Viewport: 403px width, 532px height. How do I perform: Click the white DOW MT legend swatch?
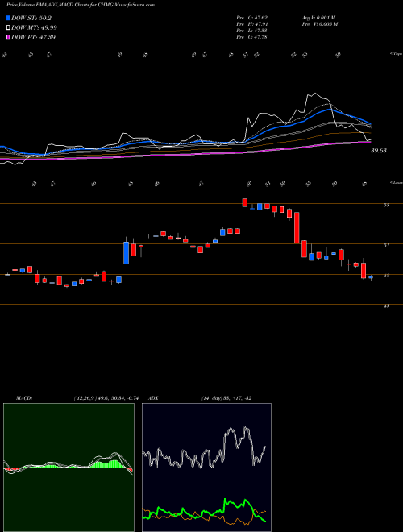(x=9, y=28)
